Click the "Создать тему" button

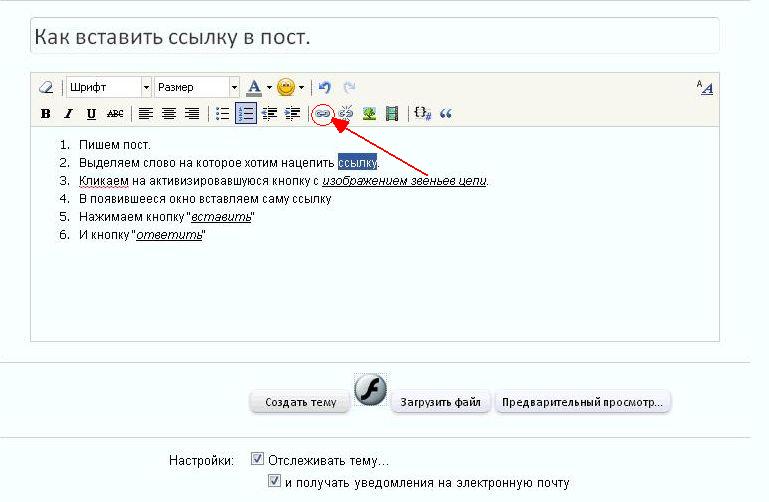[x=299, y=403]
